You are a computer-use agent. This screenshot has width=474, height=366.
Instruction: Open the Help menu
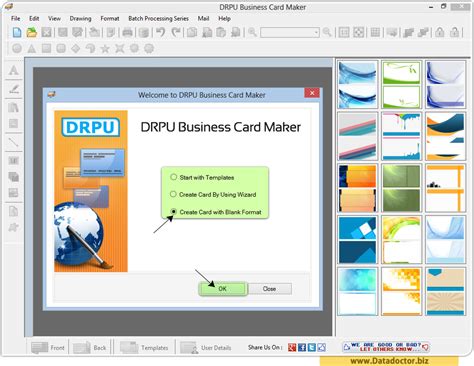(x=224, y=18)
